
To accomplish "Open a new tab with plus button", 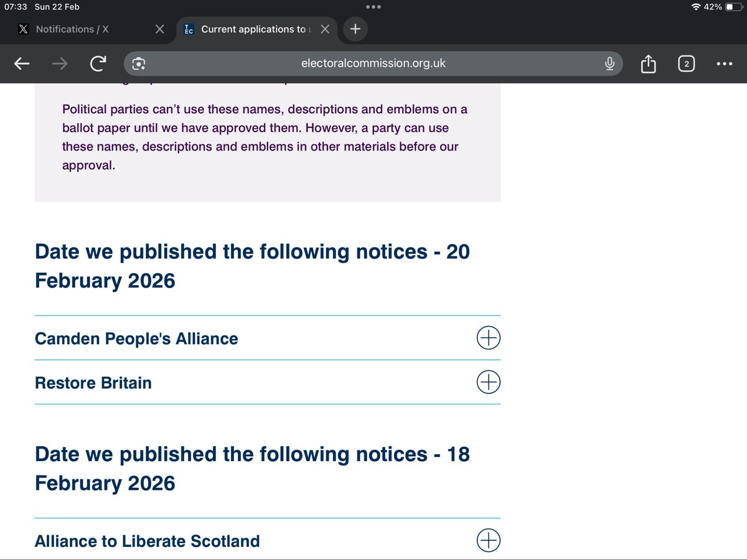I will click(x=355, y=29).
